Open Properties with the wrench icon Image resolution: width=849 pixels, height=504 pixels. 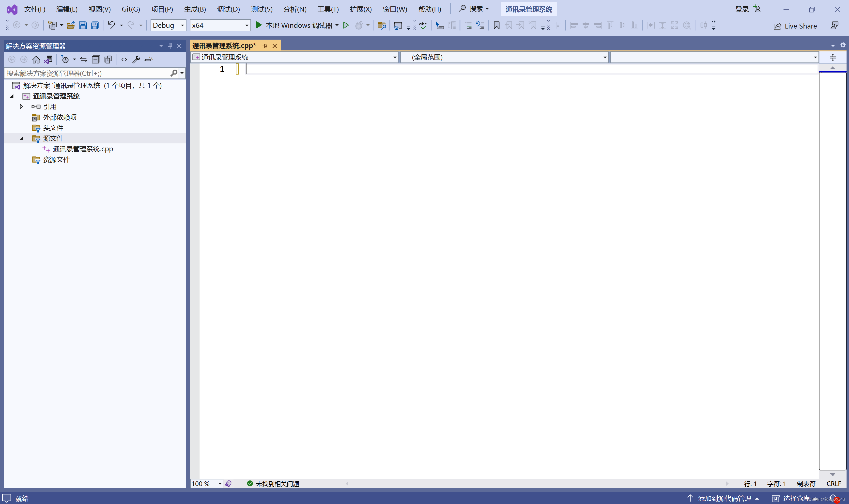pos(136,60)
